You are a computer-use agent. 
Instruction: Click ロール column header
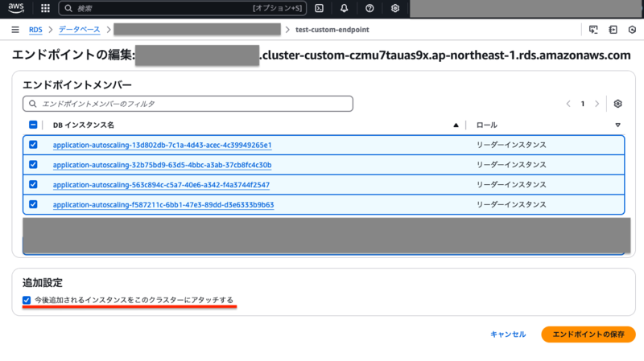point(487,125)
